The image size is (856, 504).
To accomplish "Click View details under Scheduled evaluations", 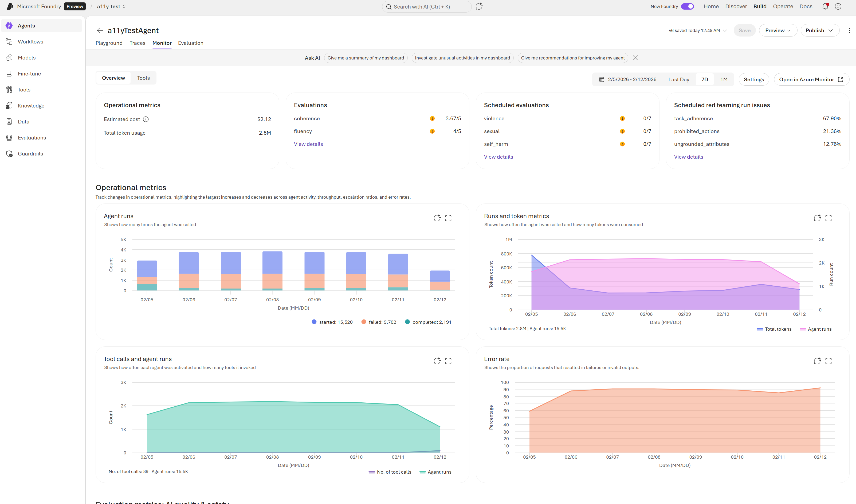I will tap(498, 157).
